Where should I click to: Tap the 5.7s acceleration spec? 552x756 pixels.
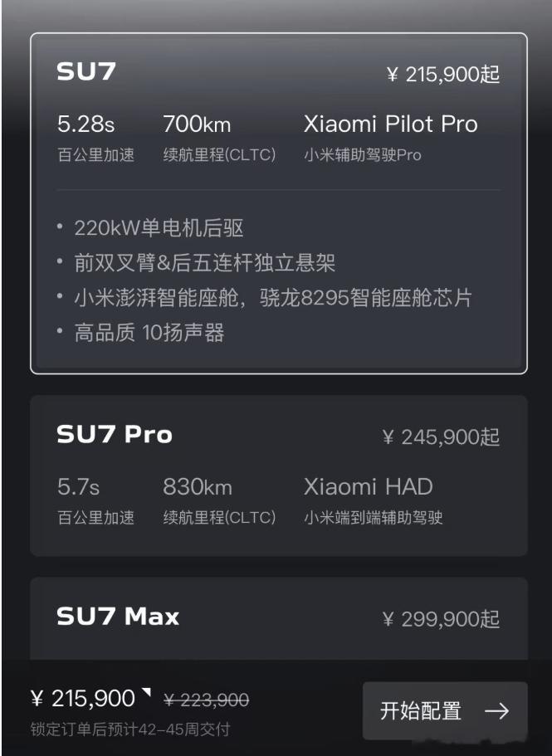coord(78,486)
